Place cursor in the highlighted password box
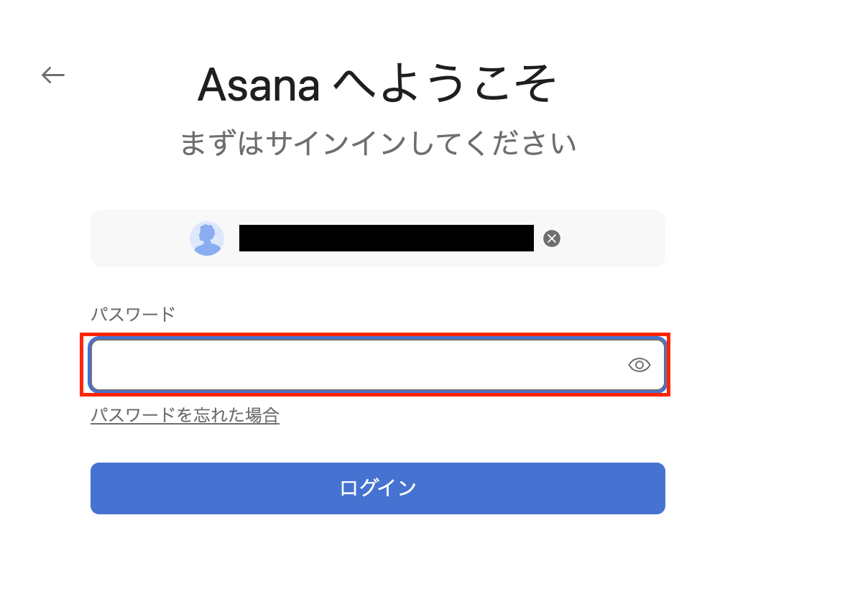The image size is (868, 612). (x=356, y=365)
